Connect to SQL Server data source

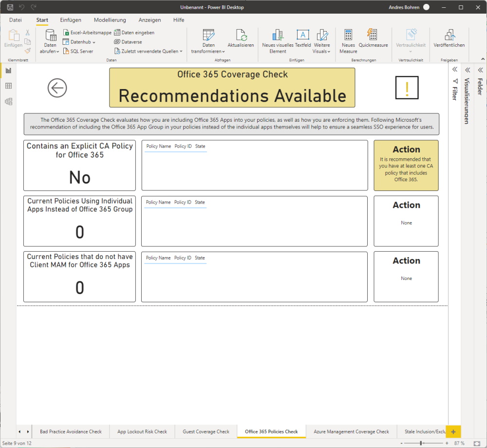78,51
